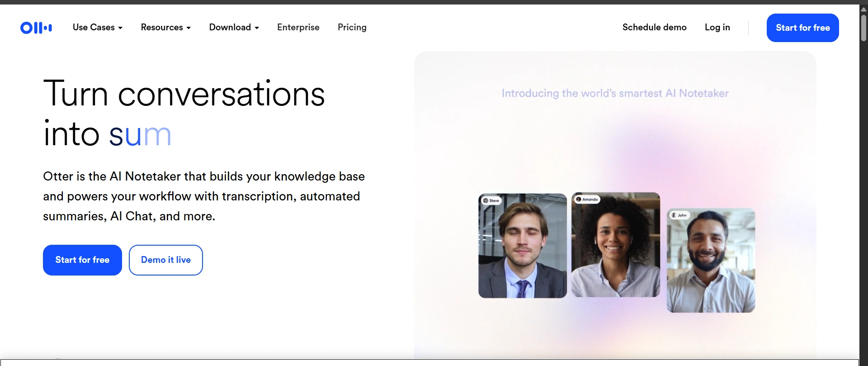Viewport: 868px width, 366px height.
Task: Expand the Download dropdown menu
Action: tap(234, 28)
